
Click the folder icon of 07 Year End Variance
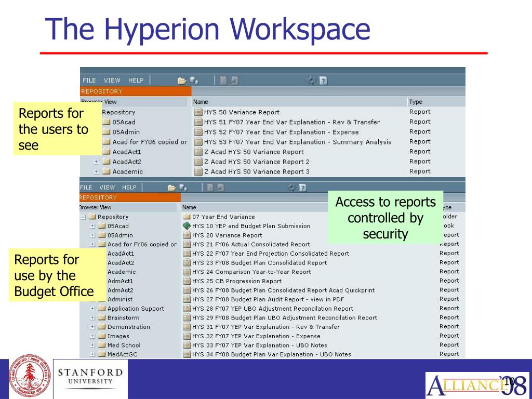coord(187,217)
